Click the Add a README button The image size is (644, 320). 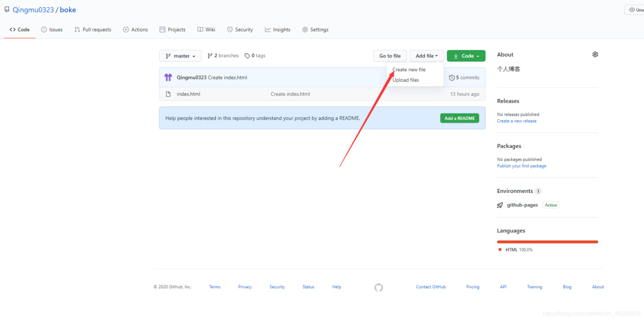(459, 118)
